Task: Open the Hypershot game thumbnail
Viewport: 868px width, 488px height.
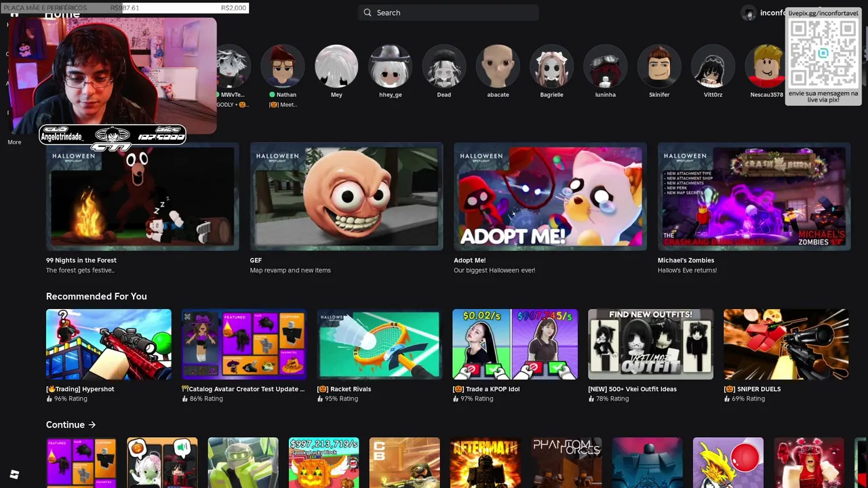Action: coord(108,344)
